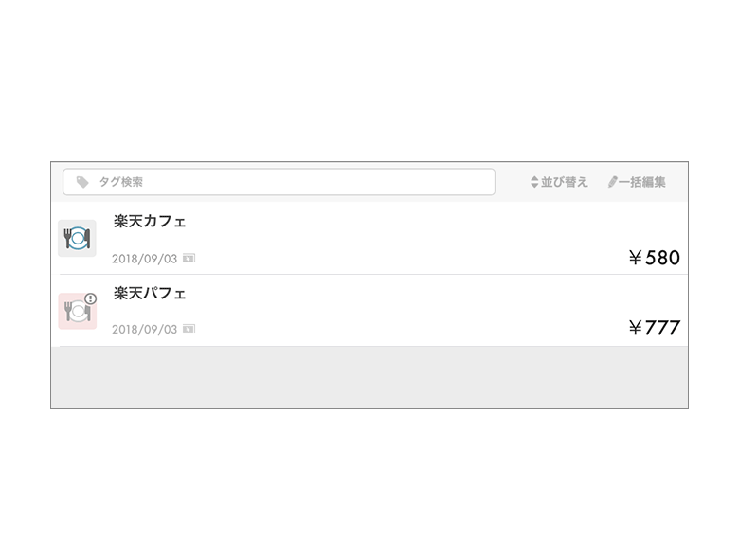Screen dimensions: 739x560
Task: Click the exclamation warning badge on 楽天パフェ
Action: tap(91, 298)
